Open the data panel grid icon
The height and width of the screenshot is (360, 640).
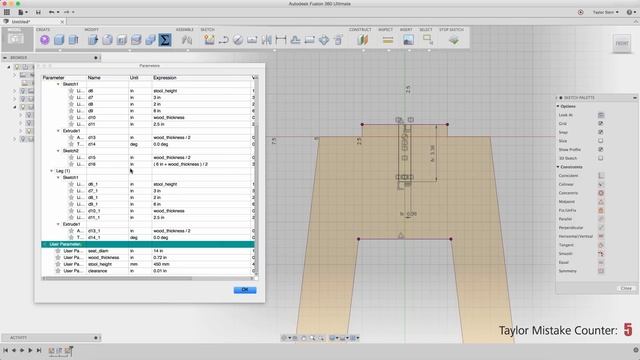click(x=7, y=12)
